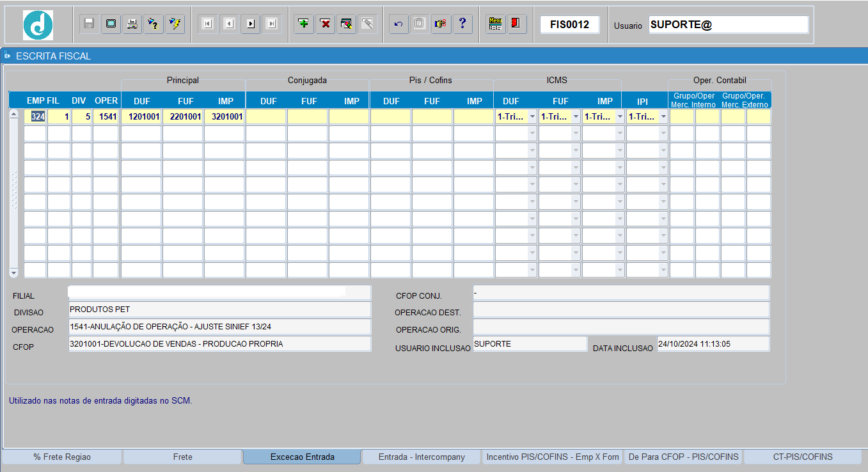This screenshot has width=868, height=472.
Task: Open the CT-PIS/COFINS tab
Action: point(803,457)
